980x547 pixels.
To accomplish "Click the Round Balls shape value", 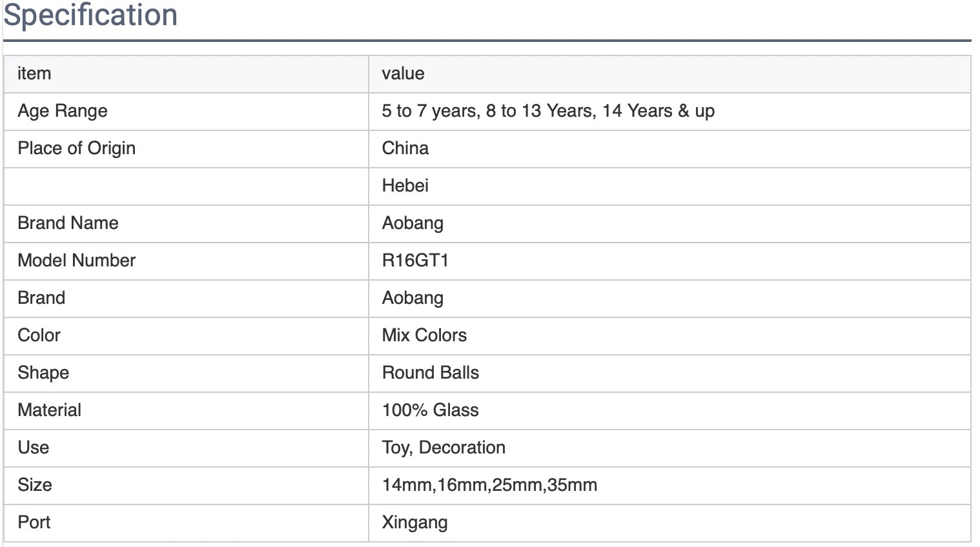I will pyautogui.click(x=430, y=373).
